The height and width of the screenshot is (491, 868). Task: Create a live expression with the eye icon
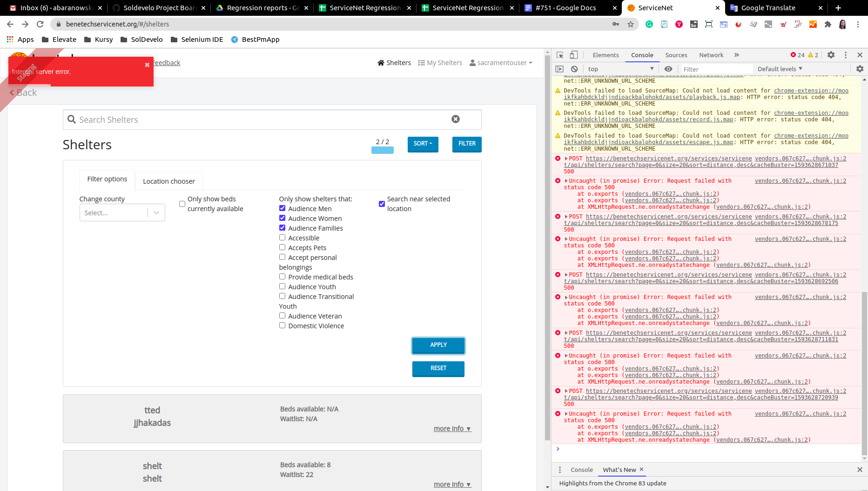[x=668, y=68]
